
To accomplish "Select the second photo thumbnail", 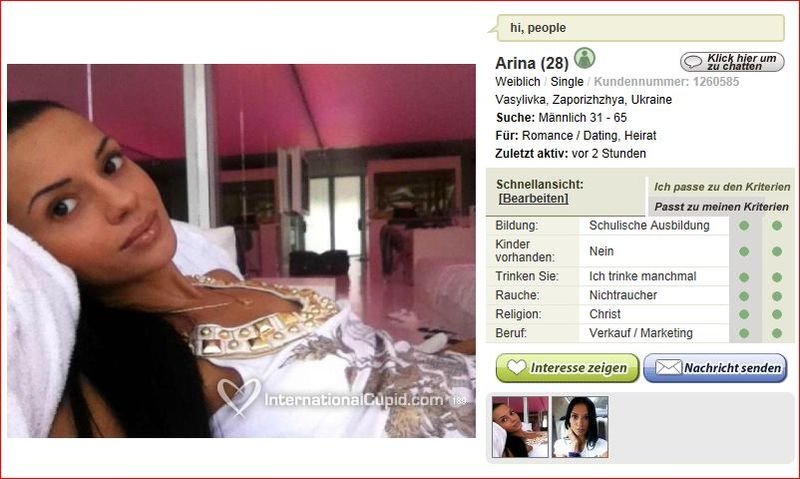I will pyautogui.click(x=580, y=427).
